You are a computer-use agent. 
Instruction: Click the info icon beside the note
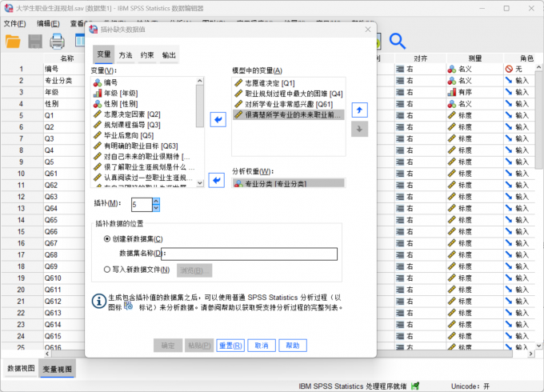click(99, 301)
